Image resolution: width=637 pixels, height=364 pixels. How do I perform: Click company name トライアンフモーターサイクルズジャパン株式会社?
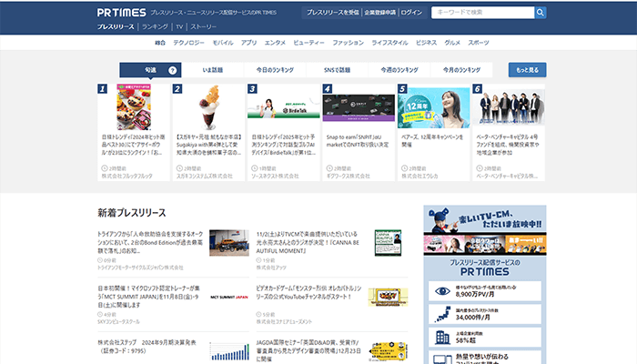[140, 268]
